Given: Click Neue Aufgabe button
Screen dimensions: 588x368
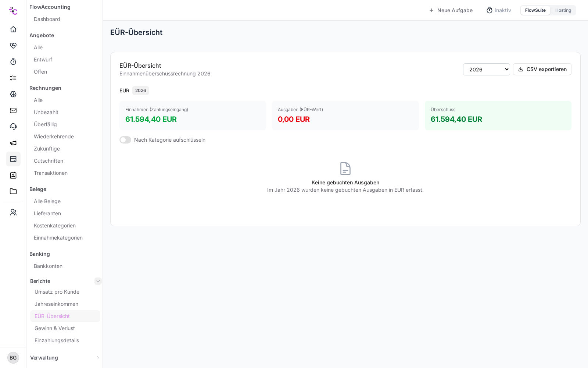Looking at the screenshot, I should 451,10.
